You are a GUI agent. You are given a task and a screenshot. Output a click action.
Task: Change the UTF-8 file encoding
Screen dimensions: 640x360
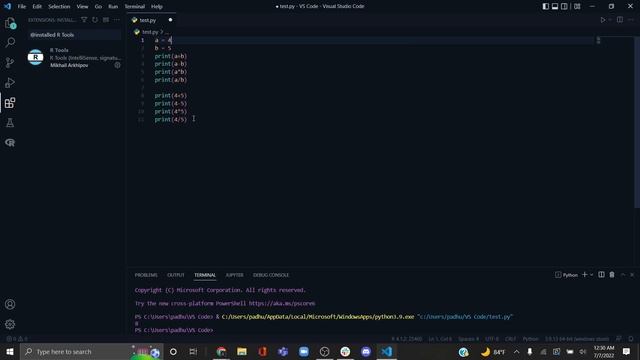491,339
